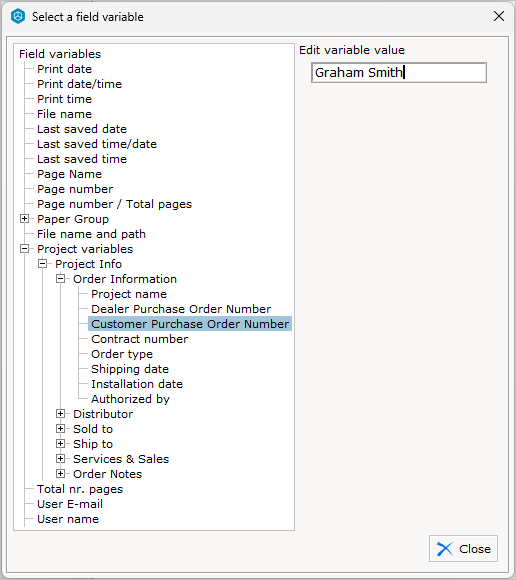The width and height of the screenshot is (516, 580).
Task: Pick the User E-mail variable
Action: click(x=70, y=504)
